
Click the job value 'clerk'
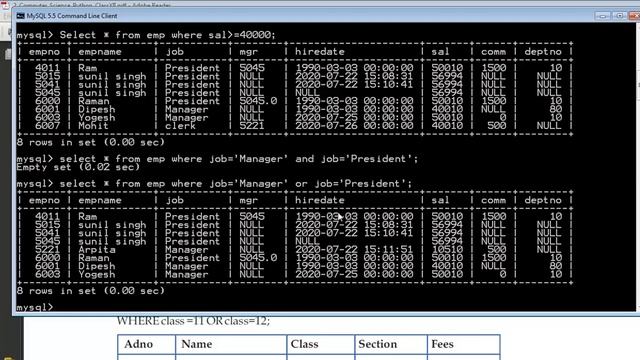180,126
